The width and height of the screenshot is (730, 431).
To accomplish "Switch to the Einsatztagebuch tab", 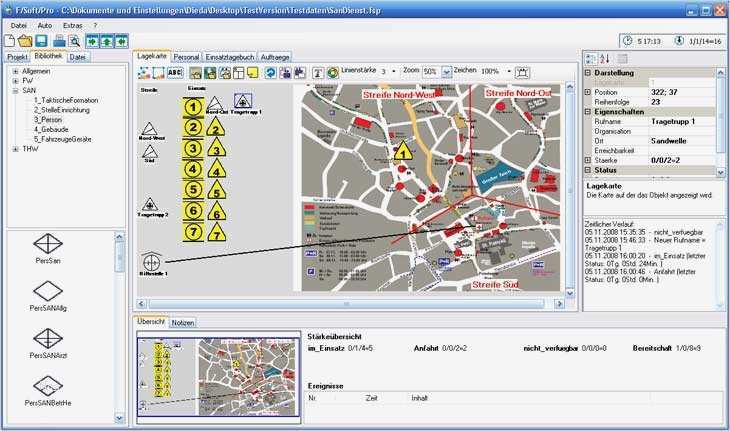I will click(x=231, y=57).
